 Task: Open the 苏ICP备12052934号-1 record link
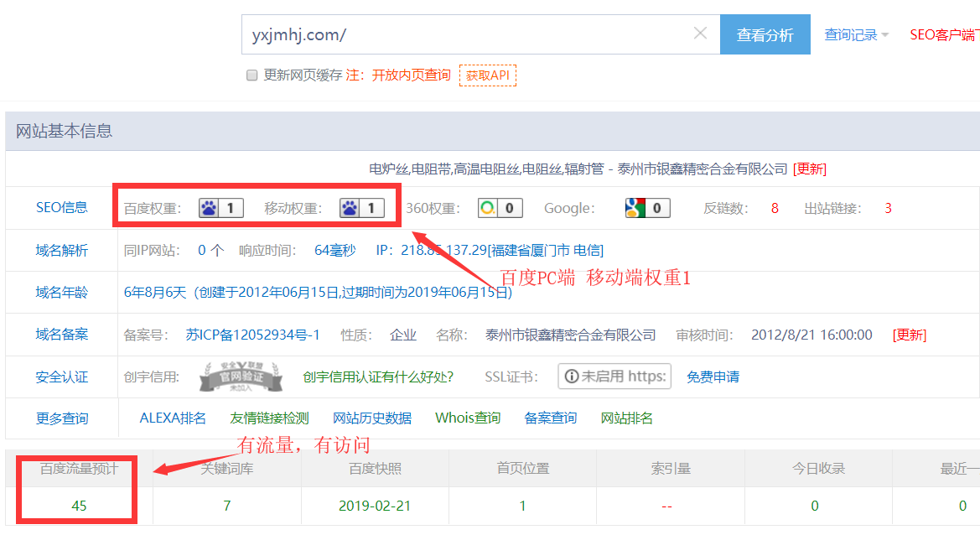click(252, 335)
